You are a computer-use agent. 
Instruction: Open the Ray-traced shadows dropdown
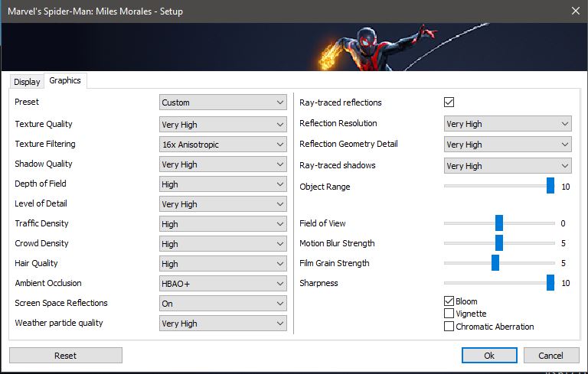pyautogui.click(x=508, y=166)
